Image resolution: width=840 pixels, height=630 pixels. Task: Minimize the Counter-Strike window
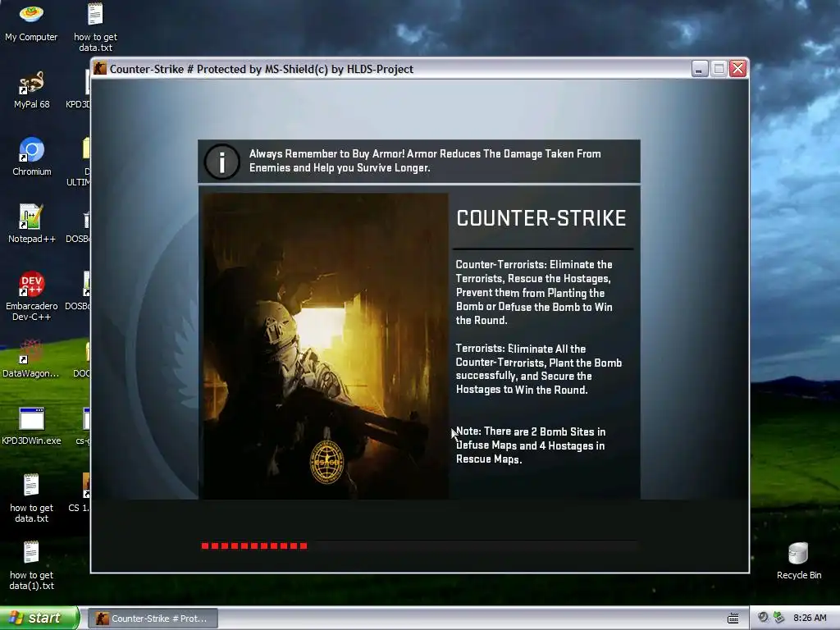[699, 69]
